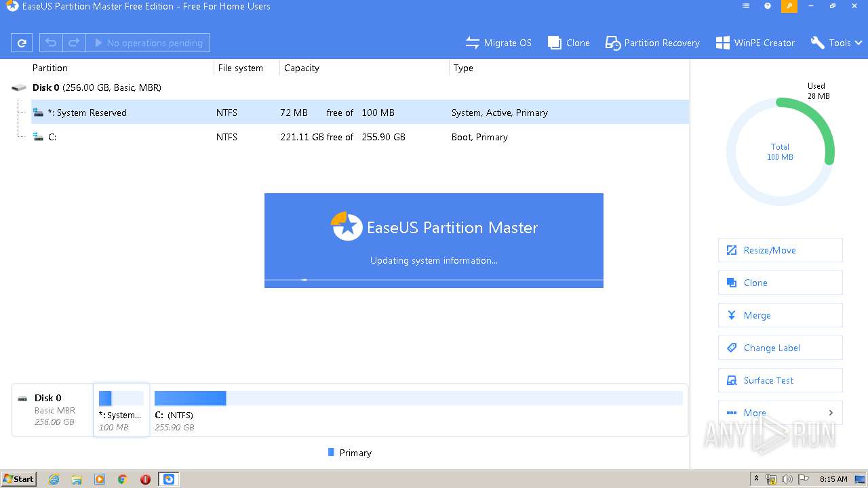Click the Action Center flag icon

[802, 479]
